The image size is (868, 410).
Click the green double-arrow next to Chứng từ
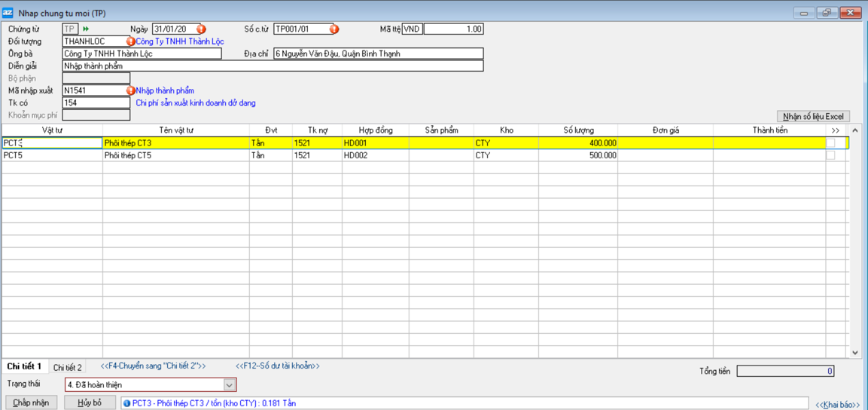point(86,29)
